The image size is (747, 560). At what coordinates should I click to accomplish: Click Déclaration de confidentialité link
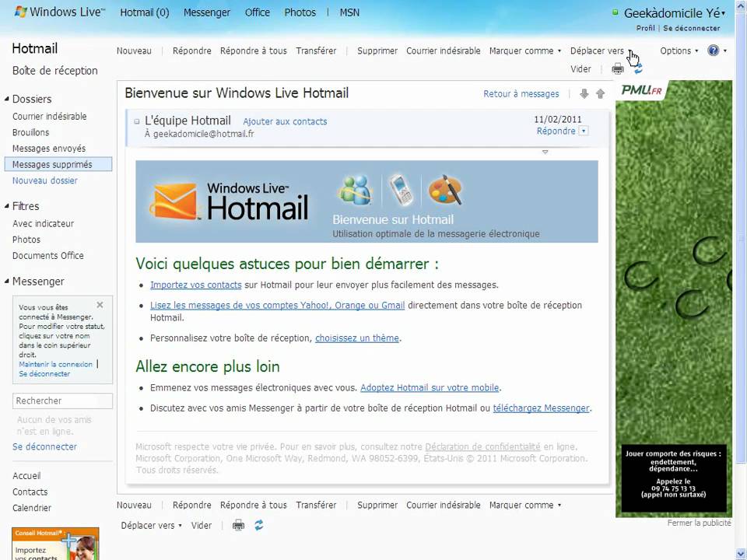click(x=482, y=446)
